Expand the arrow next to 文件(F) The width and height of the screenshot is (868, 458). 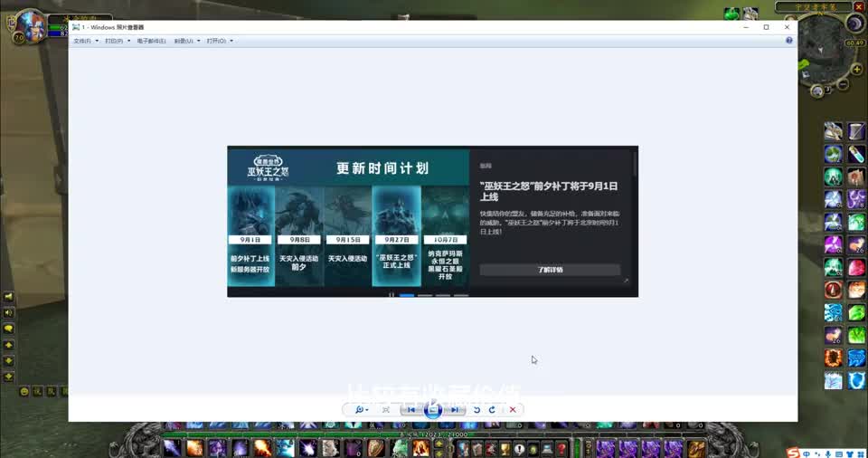pos(97,41)
